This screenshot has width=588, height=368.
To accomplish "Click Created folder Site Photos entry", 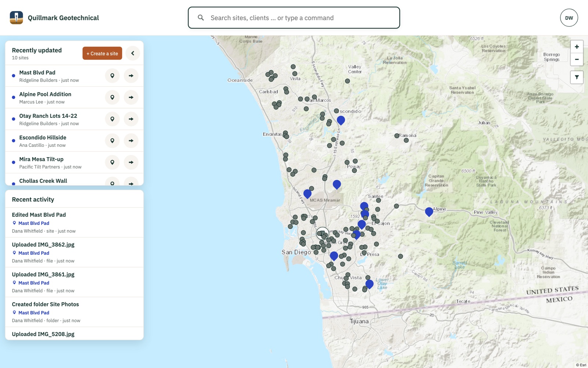I will [74, 312].
